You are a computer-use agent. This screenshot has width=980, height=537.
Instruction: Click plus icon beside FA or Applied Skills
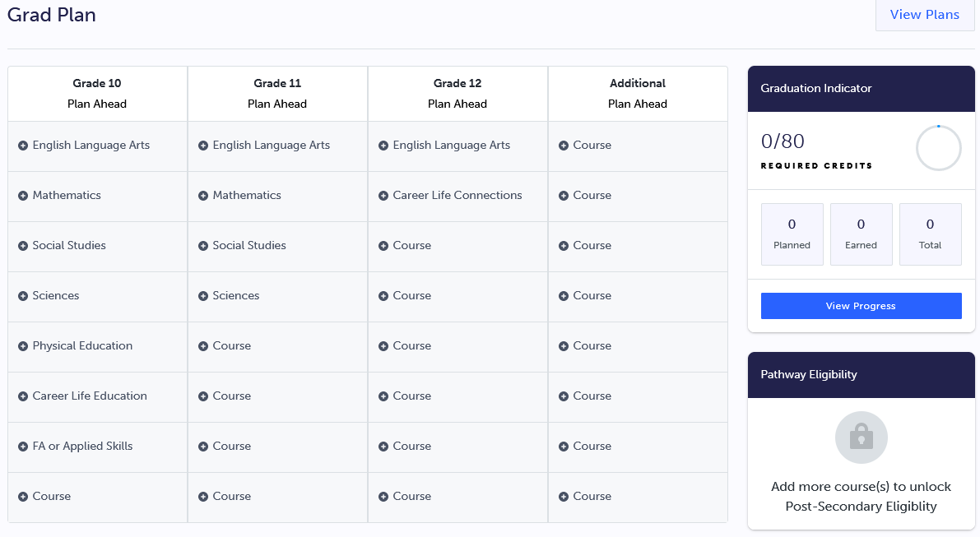click(23, 447)
